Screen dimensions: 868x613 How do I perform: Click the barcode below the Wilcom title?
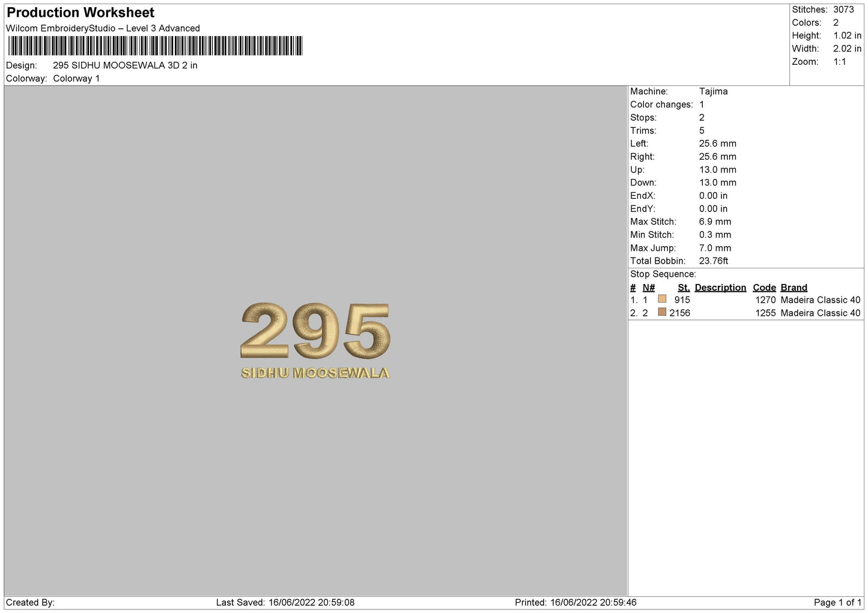coord(155,46)
